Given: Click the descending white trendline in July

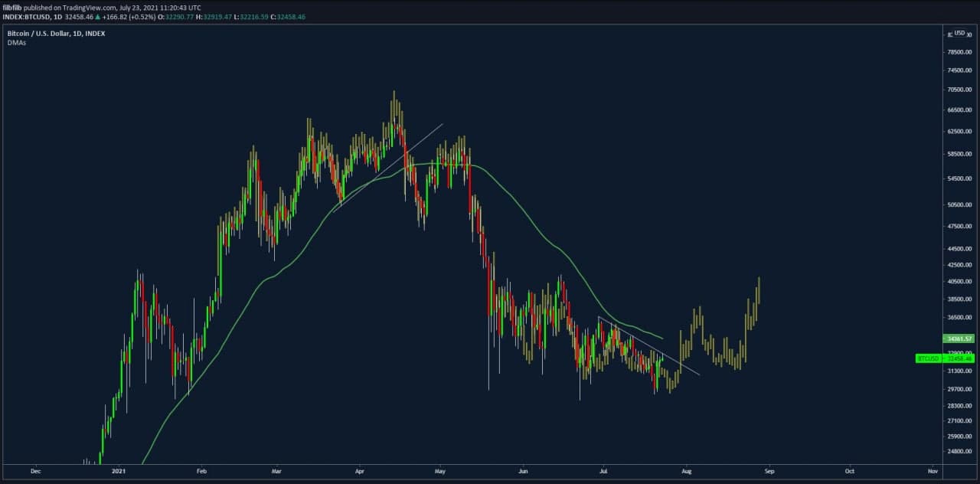Looking at the screenshot, I should 651,347.
